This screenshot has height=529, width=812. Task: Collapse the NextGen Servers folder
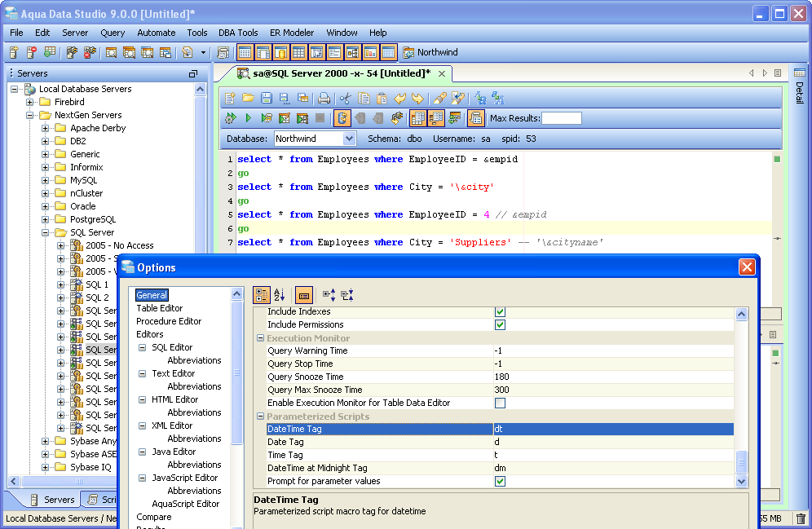click(x=30, y=115)
